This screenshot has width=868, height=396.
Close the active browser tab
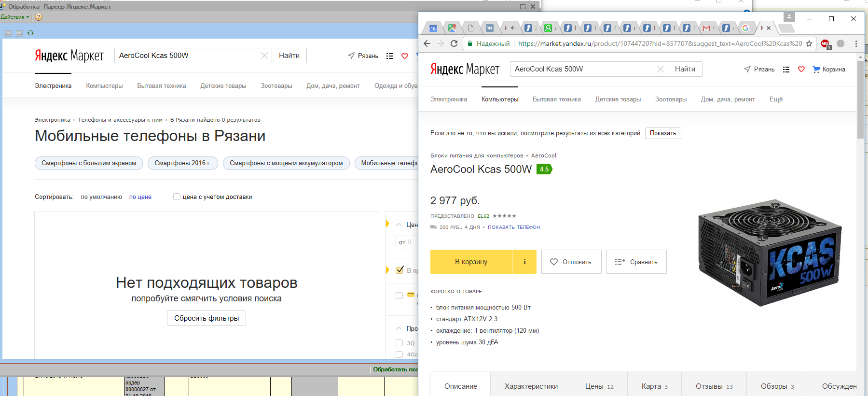coord(769,28)
